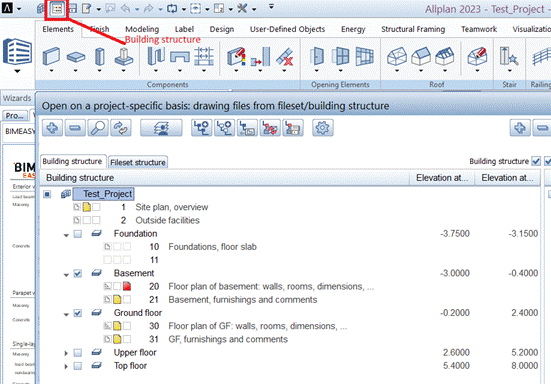The width and height of the screenshot is (551, 384).
Task: Open the Wall tool dropdown arrow
Action: (x=51, y=71)
